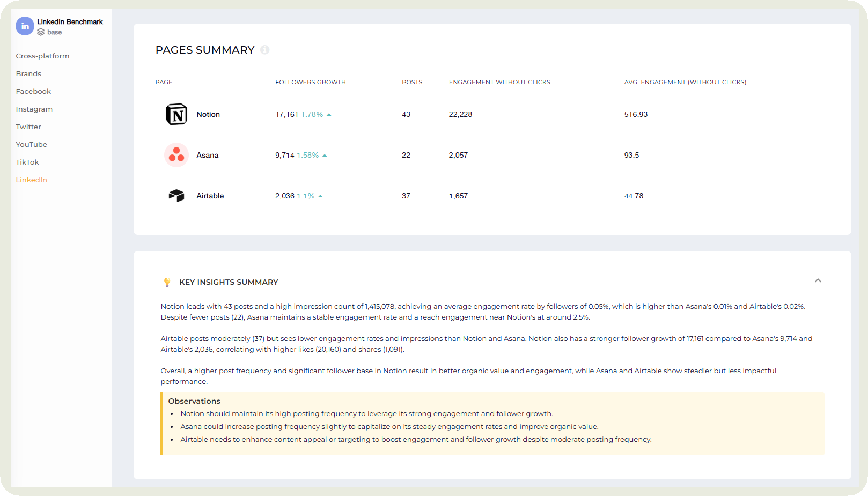The height and width of the screenshot is (496, 868).
Task: Open the Brands section
Action: point(28,73)
